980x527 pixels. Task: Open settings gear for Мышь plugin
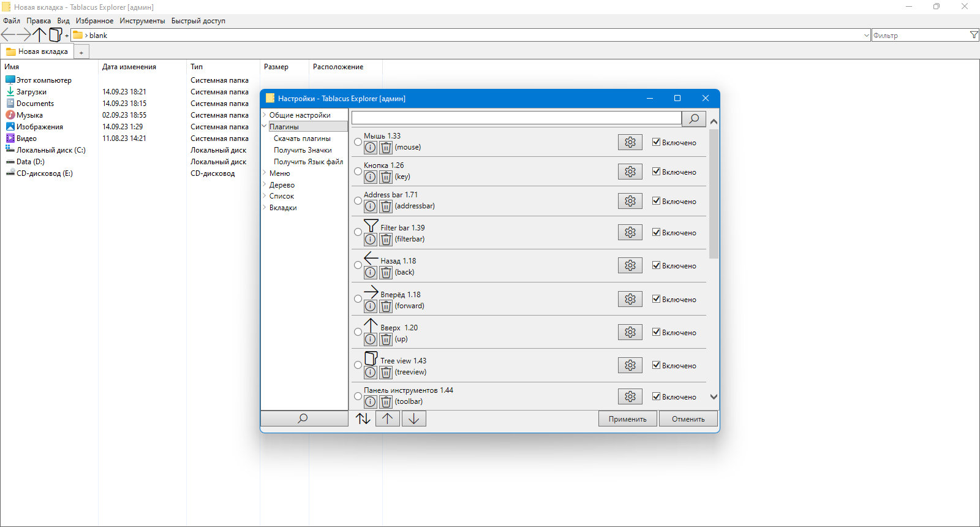[630, 142]
